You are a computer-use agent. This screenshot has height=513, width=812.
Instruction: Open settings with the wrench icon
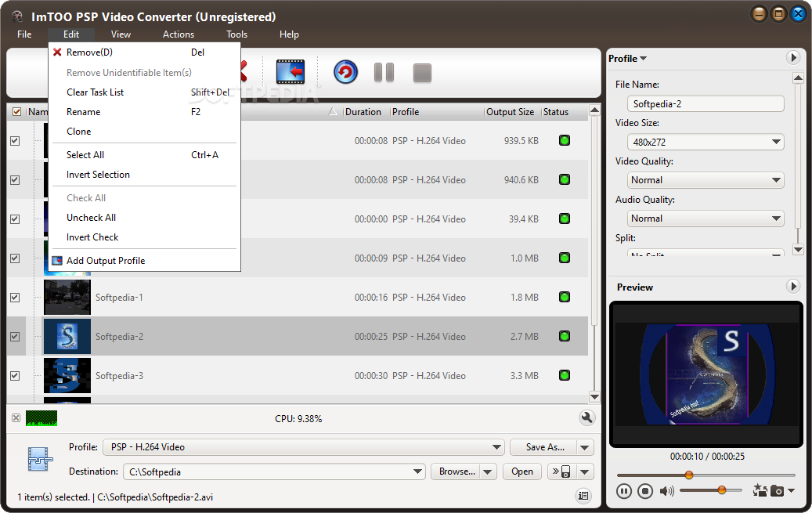pos(586,417)
